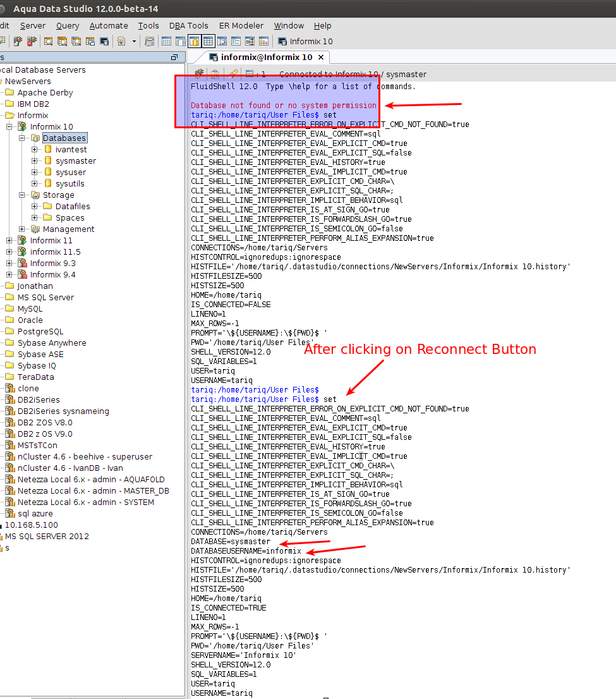Image resolution: width=616 pixels, height=699 pixels.
Task: Expand the Datafiles folder
Action: point(34,207)
